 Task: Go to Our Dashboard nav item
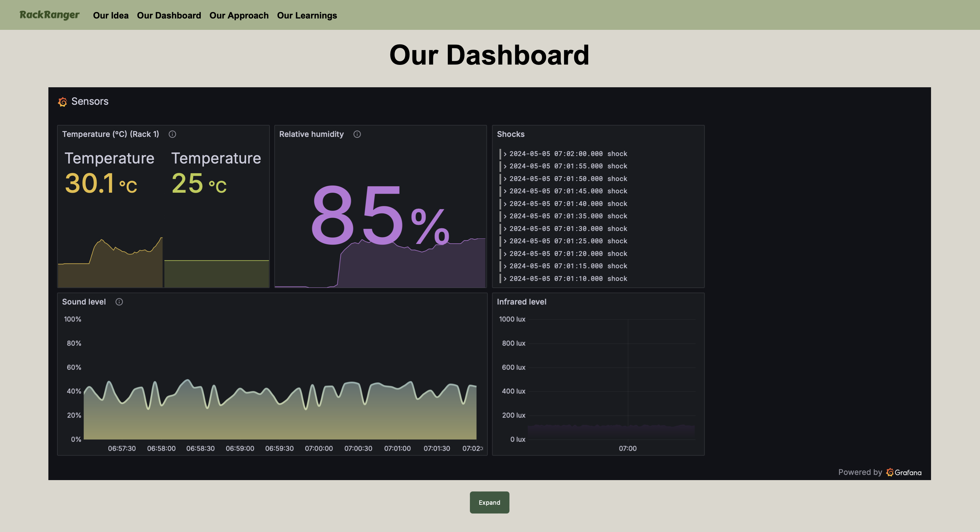169,16
